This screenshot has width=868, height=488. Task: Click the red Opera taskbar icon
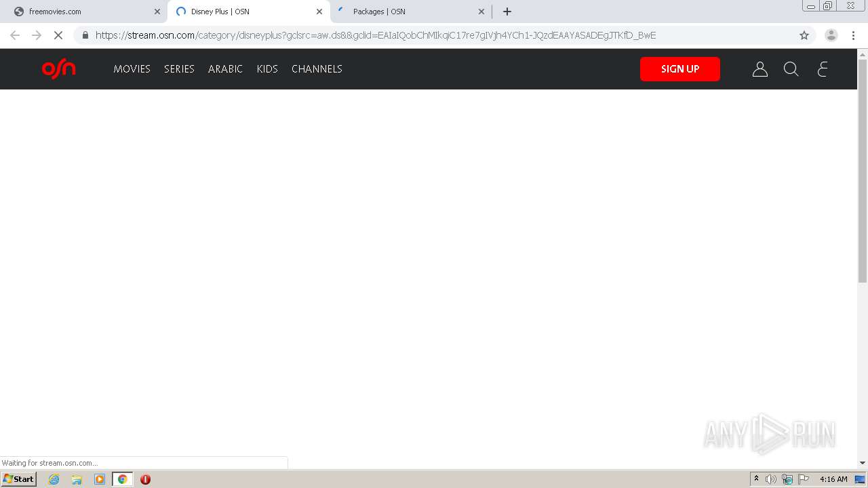pyautogui.click(x=145, y=479)
